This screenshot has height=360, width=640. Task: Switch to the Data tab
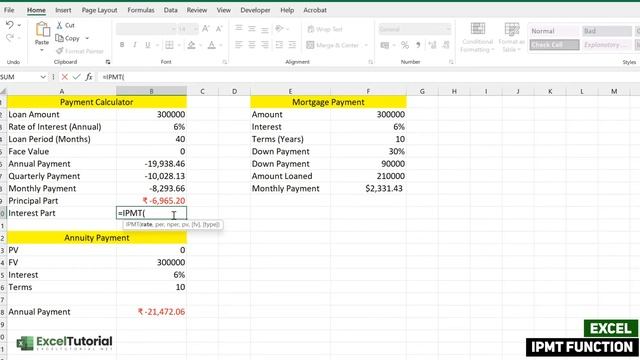171,10
